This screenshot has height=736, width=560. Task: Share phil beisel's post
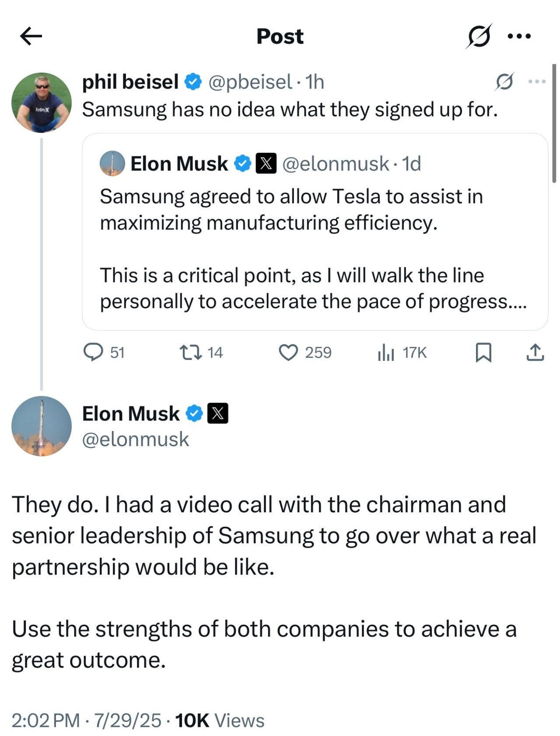click(535, 352)
